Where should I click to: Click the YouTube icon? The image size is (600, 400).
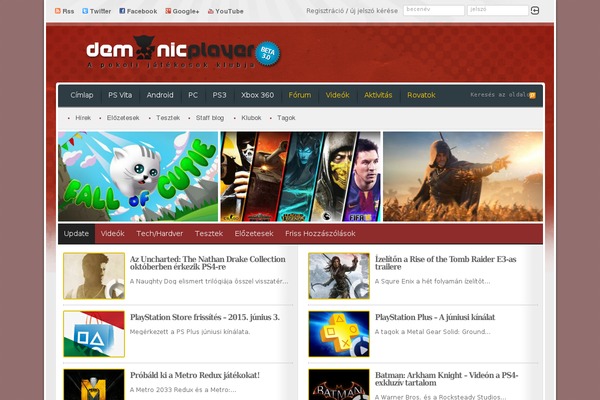(210, 11)
